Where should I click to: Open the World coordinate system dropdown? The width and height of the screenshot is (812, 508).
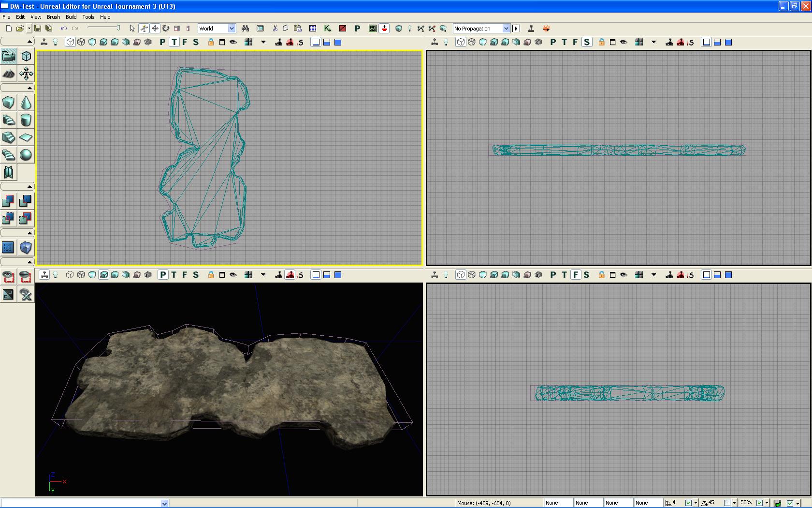pos(232,29)
